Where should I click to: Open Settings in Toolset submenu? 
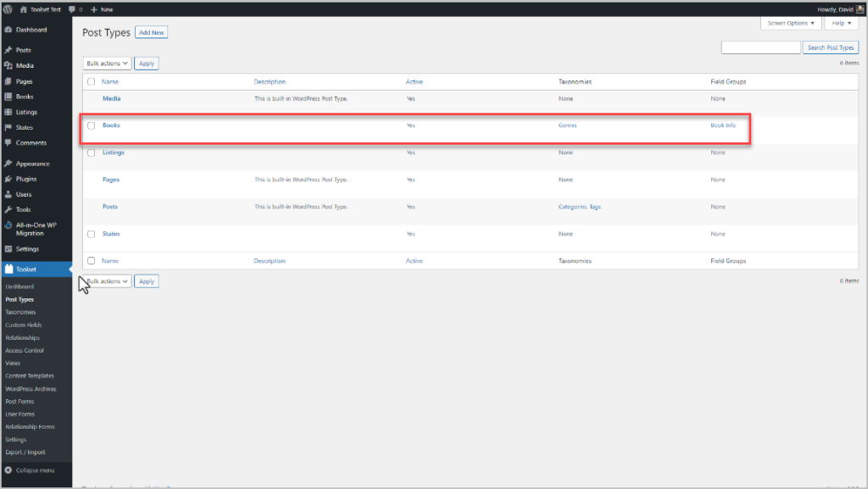click(x=15, y=439)
